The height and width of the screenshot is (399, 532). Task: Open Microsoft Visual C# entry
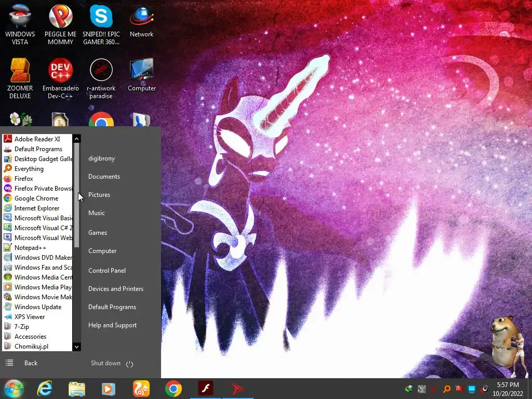[37, 228]
